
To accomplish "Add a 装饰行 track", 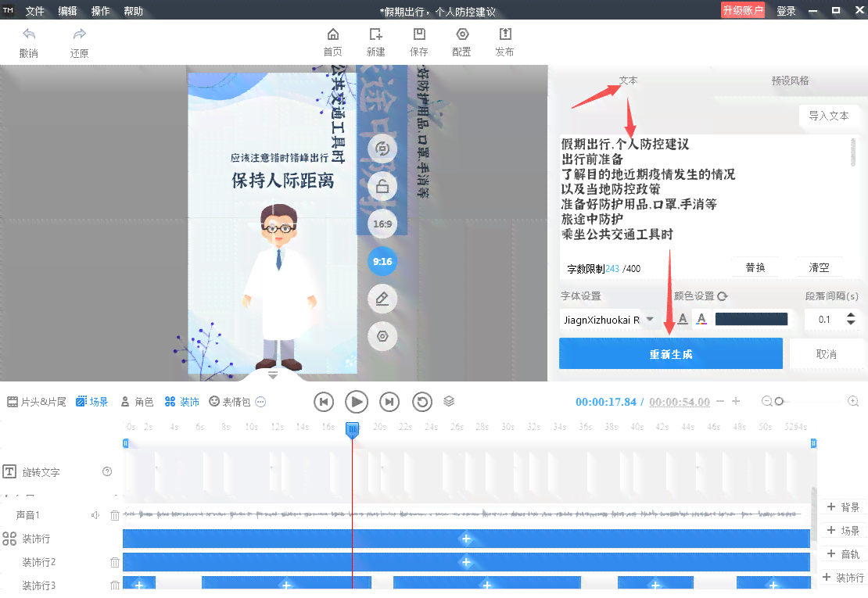I will click(843, 578).
